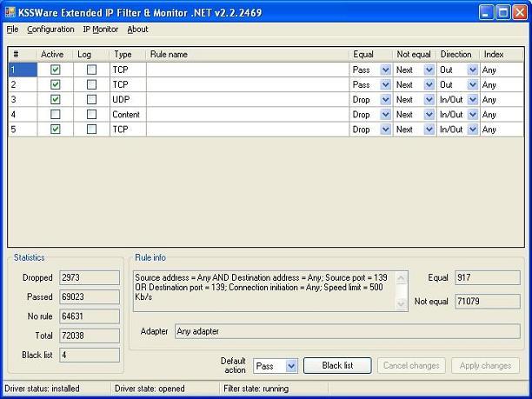Maximize the application window

click(503, 12)
